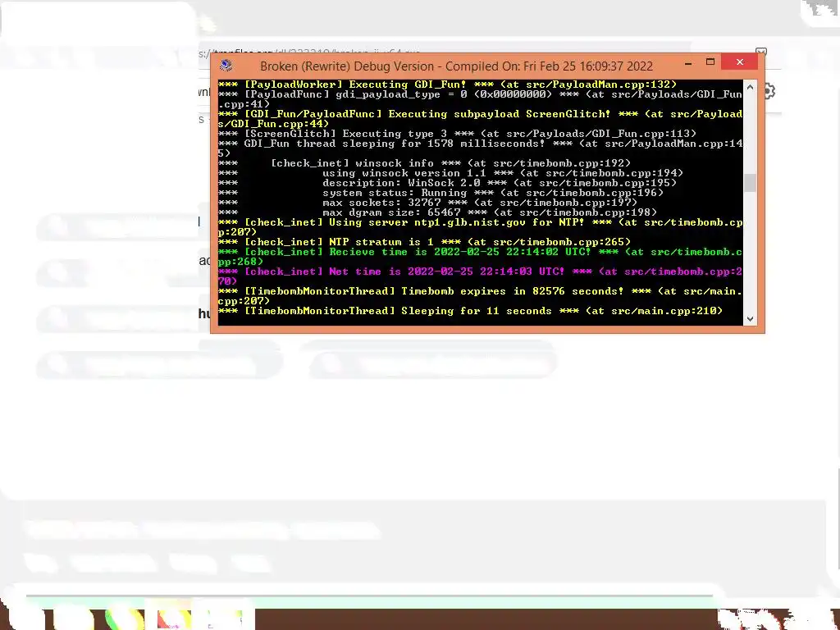840x630 pixels.
Task: Click the gear settings icon in the browser behind
Action: (x=769, y=92)
